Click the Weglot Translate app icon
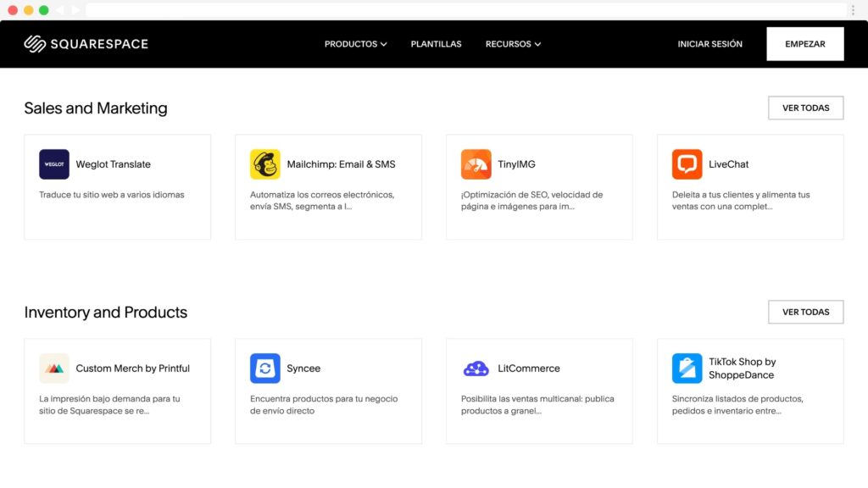 point(54,164)
